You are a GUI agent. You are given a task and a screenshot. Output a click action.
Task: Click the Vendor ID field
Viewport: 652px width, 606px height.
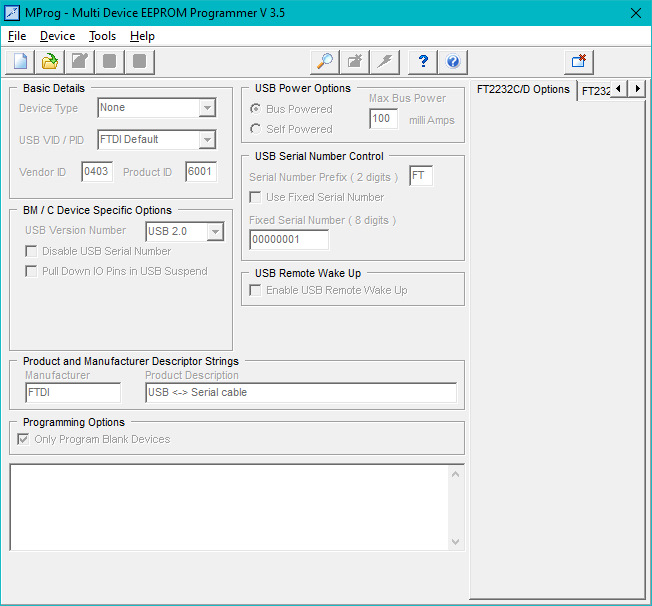coord(97,171)
